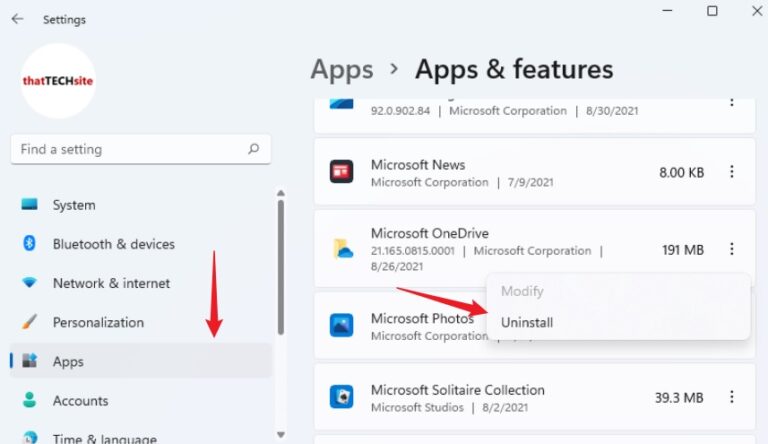
Task: Click the Microsoft OneDrive app icon
Action: pyautogui.click(x=342, y=249)
